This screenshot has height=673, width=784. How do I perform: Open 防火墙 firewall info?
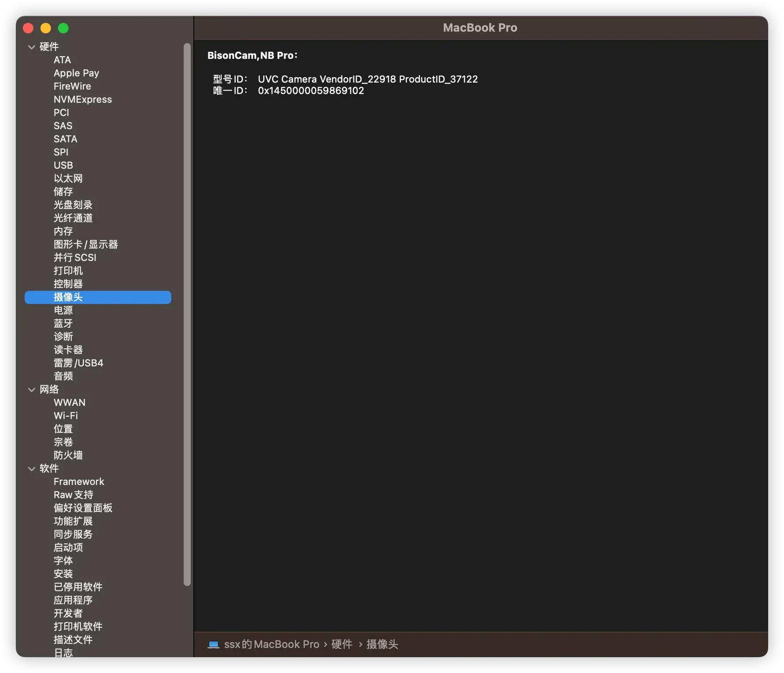click(68, 455)
